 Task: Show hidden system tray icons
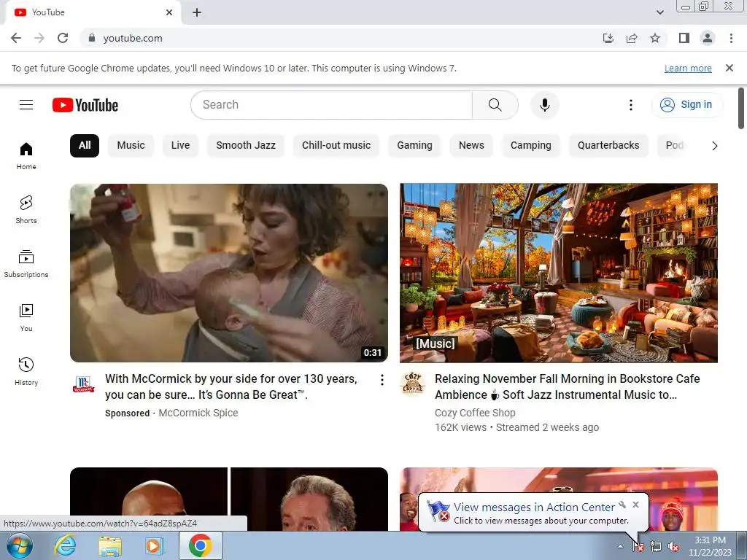(620, 547)
